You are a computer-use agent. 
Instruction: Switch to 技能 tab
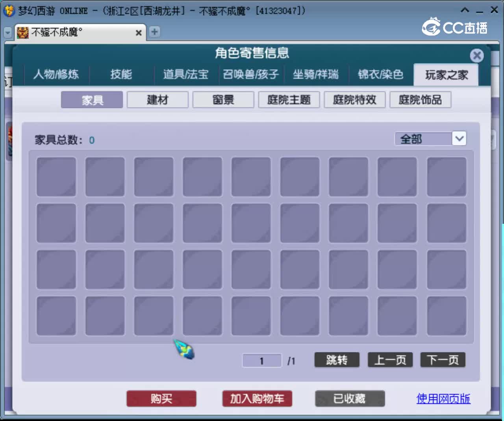(x=121, y=74)
